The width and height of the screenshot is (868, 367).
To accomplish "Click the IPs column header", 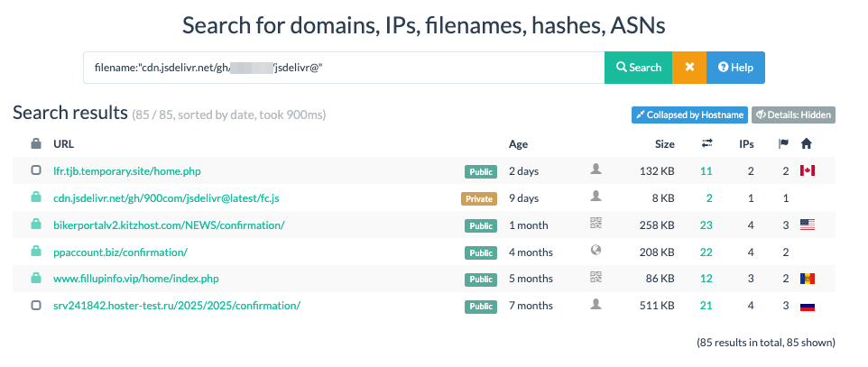I will pos(747,144).
